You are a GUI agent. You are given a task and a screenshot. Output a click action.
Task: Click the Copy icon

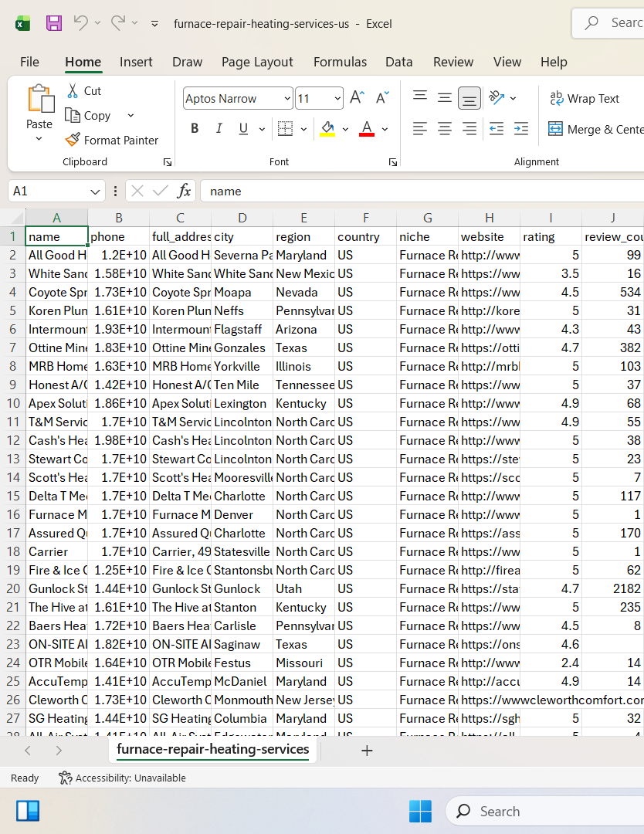[73, 115]
